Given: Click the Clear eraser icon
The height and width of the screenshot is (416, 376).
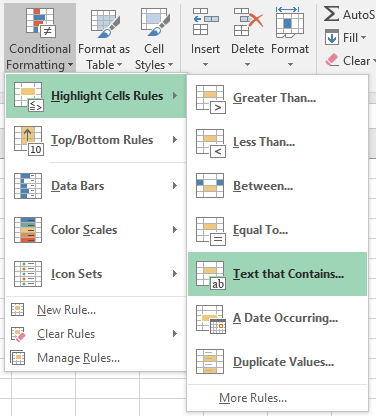Looking at the screenshot, I should coord(332,60).
